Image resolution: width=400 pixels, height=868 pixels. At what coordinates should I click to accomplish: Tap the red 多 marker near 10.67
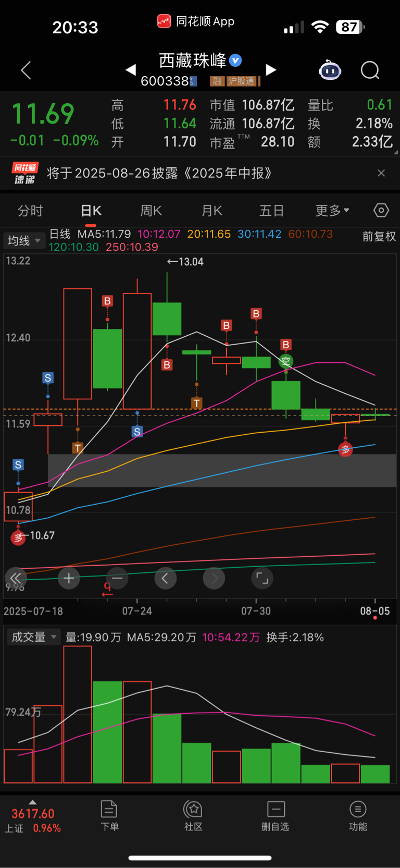[x=18, y=537]
